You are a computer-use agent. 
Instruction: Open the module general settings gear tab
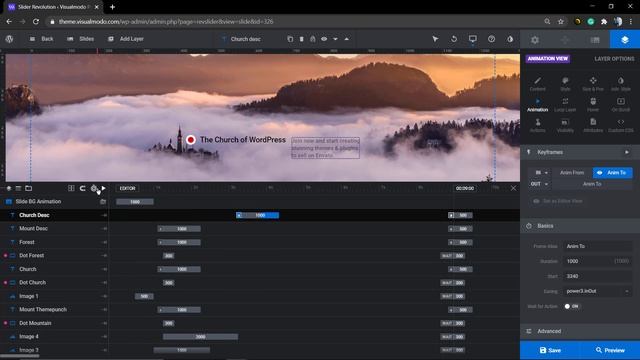[x=535, y=40]
